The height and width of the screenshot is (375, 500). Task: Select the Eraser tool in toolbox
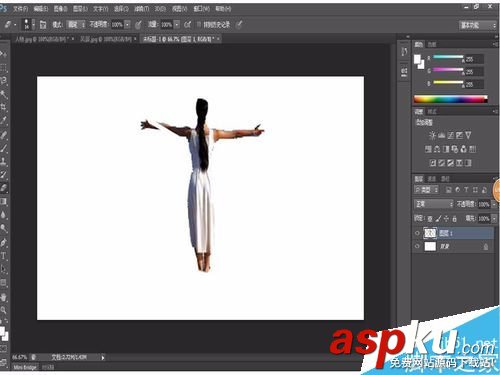[x=3, y=188]
